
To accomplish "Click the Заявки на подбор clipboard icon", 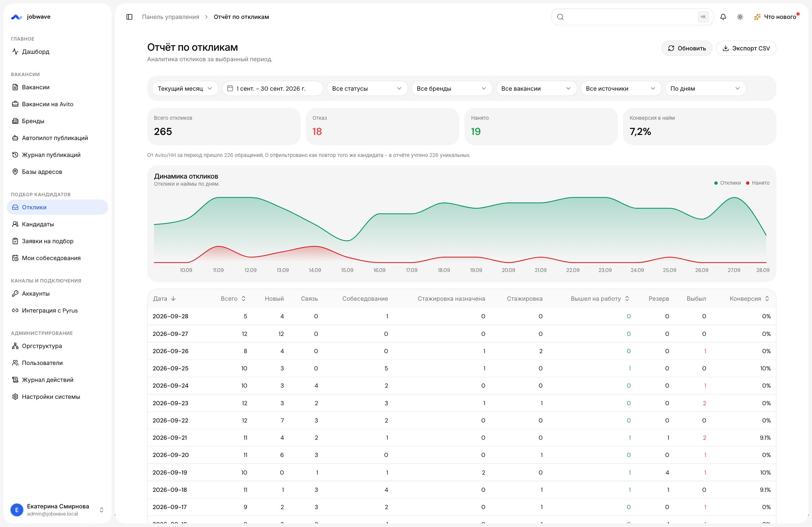I will click(15, 241).
